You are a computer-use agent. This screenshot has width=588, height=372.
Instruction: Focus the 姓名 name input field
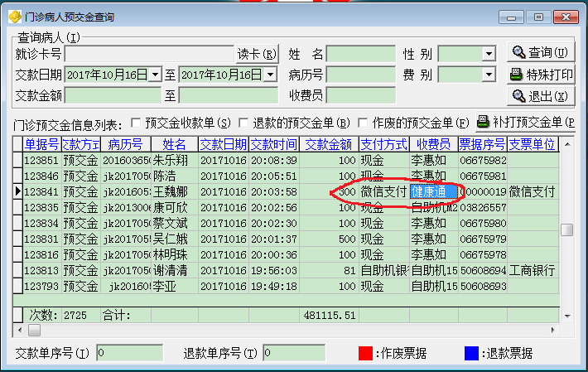point(361,54)
